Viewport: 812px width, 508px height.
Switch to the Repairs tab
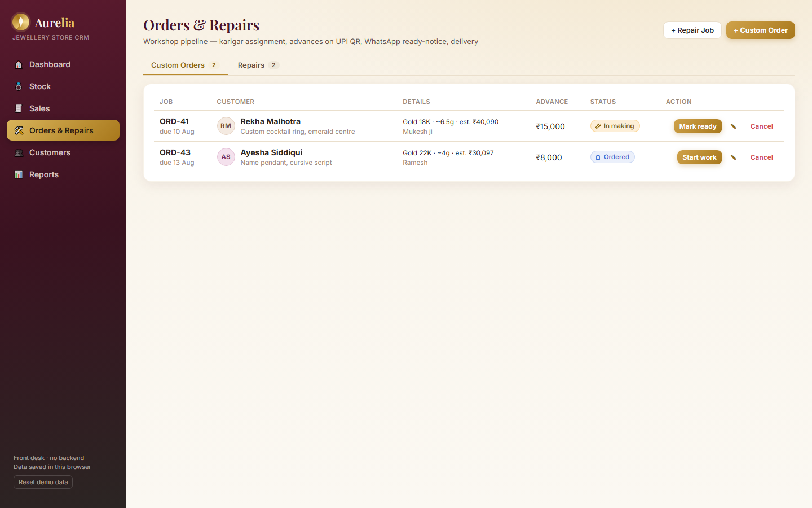point(258,65)
